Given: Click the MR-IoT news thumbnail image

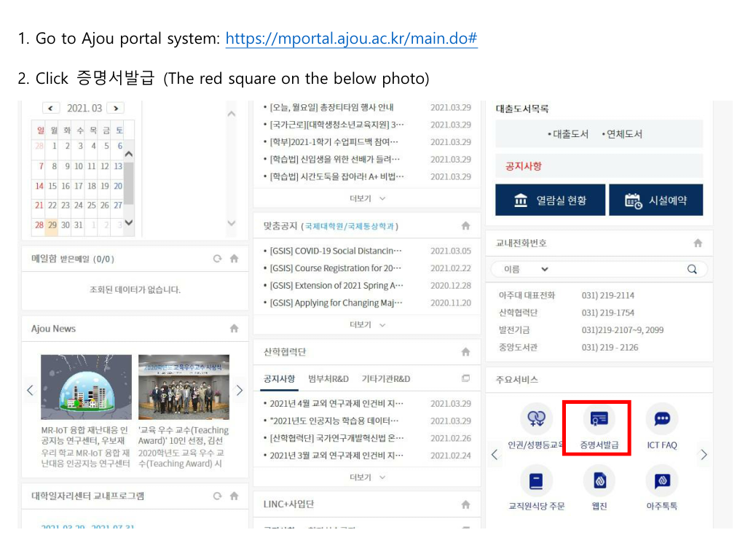Looking at the screenshot, I should (x=86, y=387).
